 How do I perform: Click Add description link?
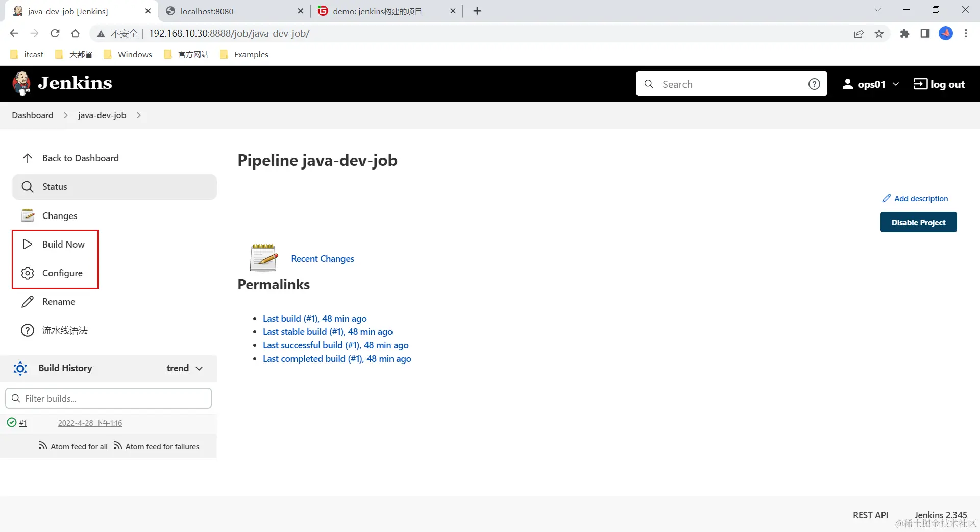click(921, 198)
